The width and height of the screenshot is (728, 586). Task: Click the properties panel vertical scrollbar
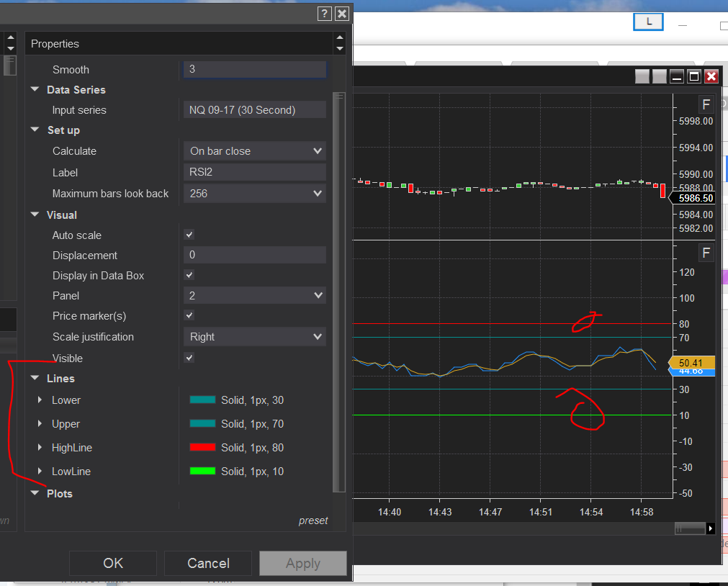(339, 292)
